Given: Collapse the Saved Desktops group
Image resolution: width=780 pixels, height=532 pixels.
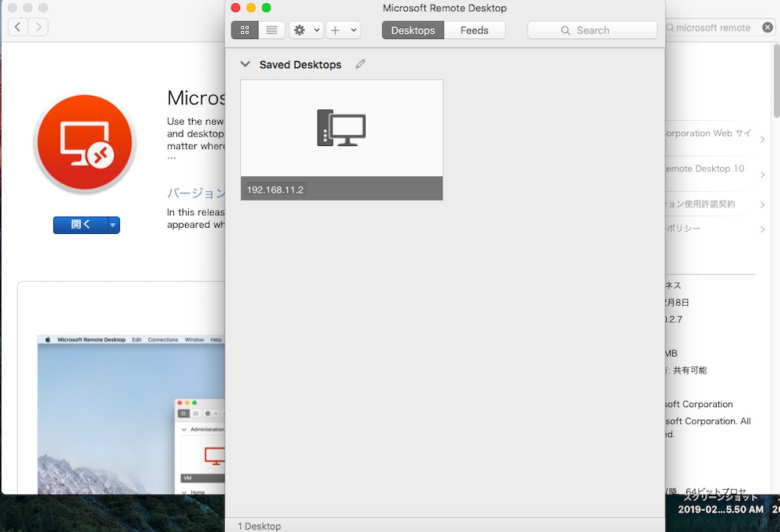Looking at the screenshot, I should pos(245,64).
